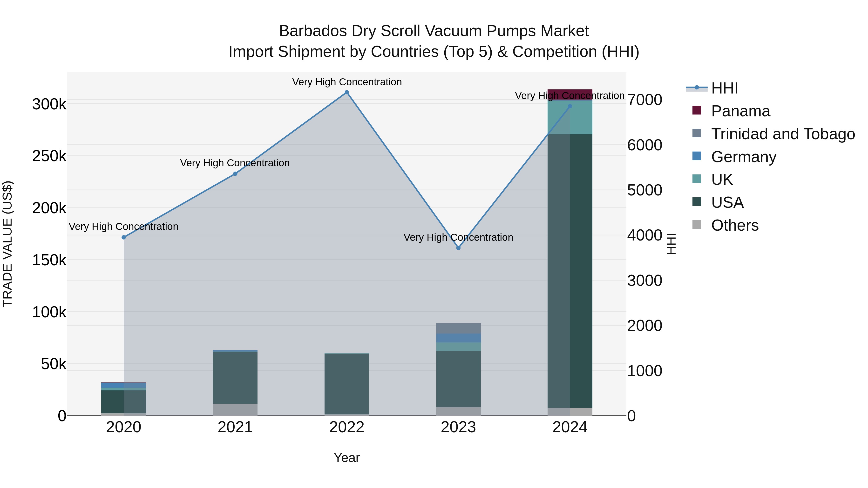Image resolution: width=868 pixels, height=488 pixels.
Task: Select the 2022 HHI peak data point
Action: [x=347, y=92]
